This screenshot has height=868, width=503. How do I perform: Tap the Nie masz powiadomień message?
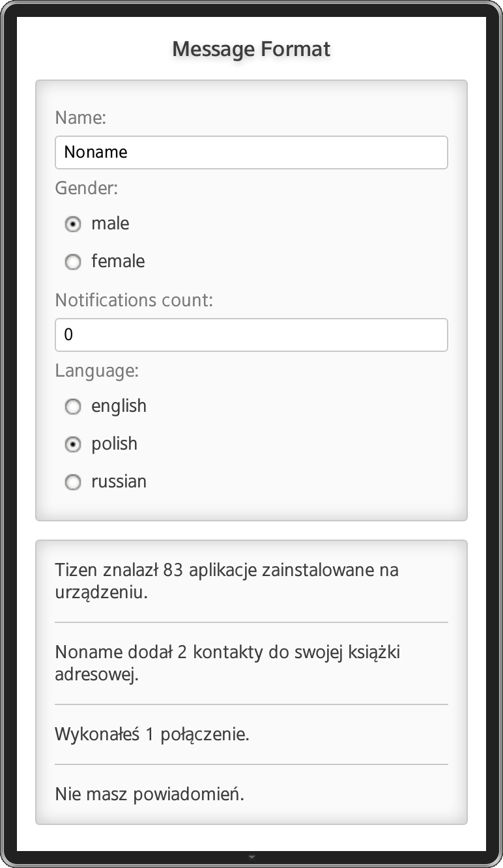click(x=150, y=794)
